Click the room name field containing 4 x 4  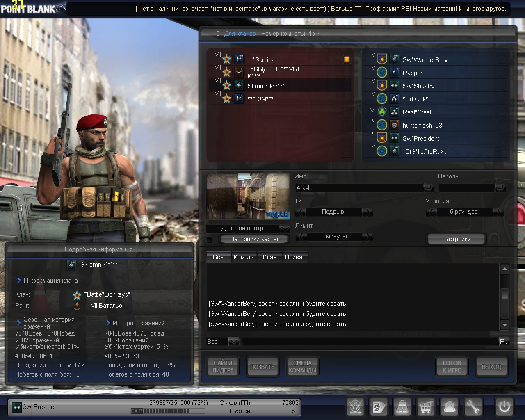click(359, 188)
